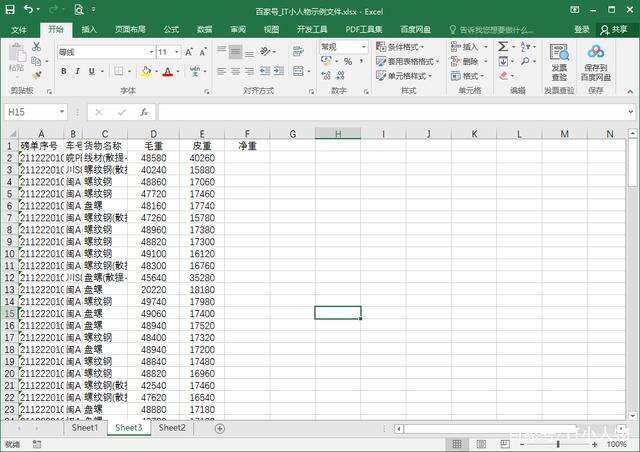Save the workbook from the quick access toolbar
This screenshot has height=452, width=640.
[9, 9]
